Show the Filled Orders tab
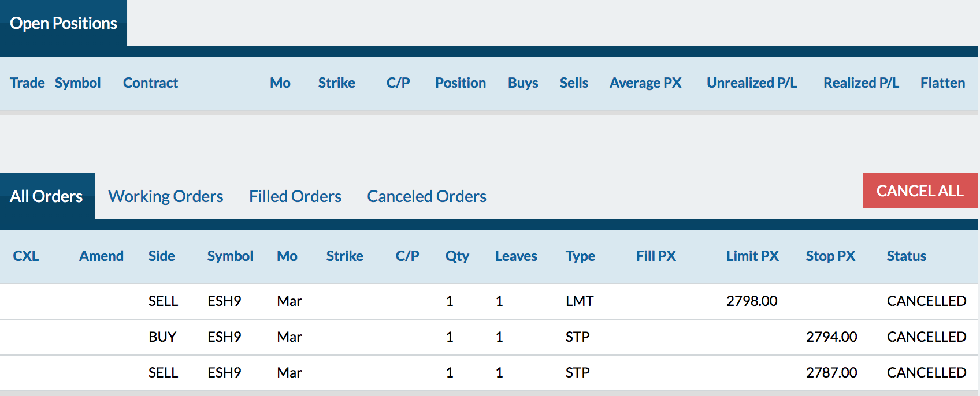Screen dimensions: 980x396 [x=295, y=196]
